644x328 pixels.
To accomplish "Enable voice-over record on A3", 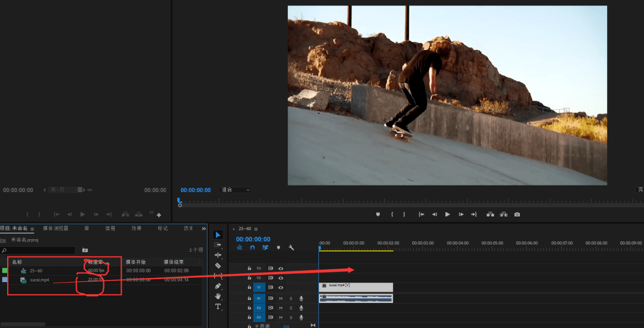I will click(x=301, y=318).
